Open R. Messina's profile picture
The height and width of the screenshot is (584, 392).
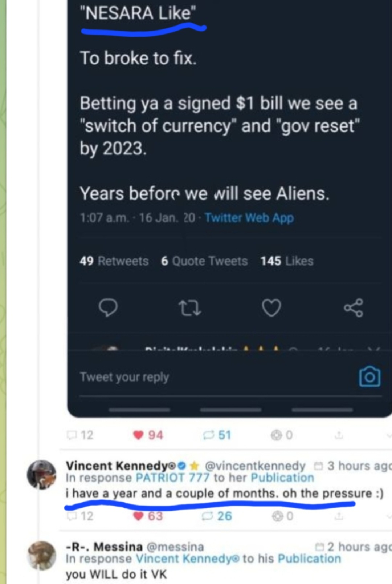[x=41, y=555]
